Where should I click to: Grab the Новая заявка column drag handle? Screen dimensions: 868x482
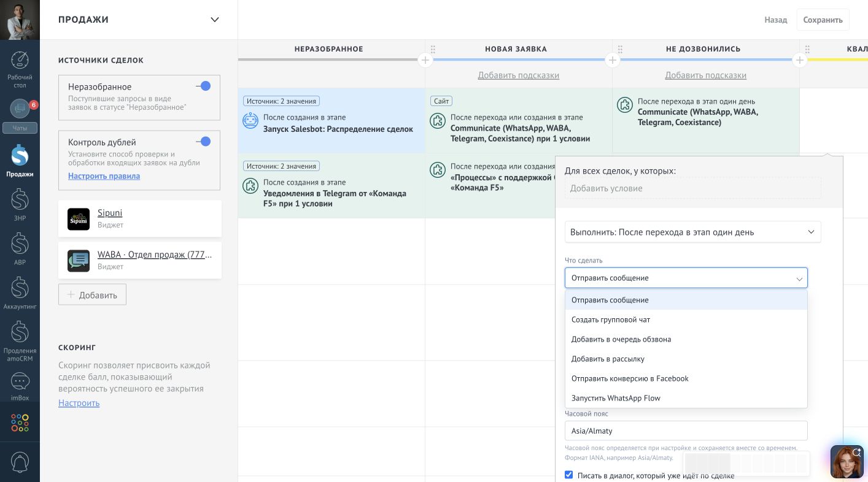point(433,49)
